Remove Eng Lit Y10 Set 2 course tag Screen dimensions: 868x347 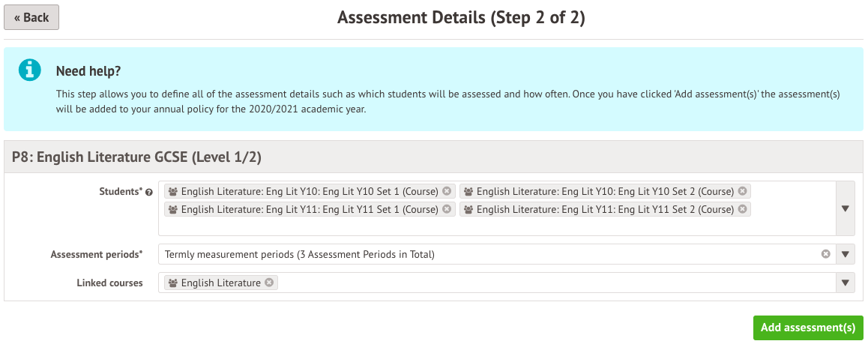[x=742, y=191]
